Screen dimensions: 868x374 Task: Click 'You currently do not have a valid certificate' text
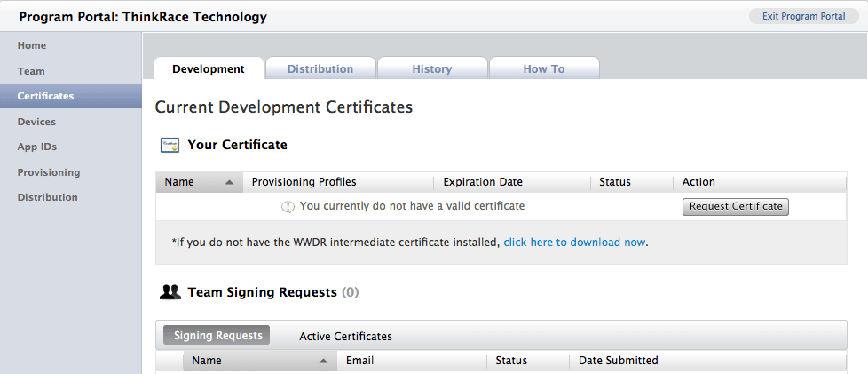[x=412, y=206]
